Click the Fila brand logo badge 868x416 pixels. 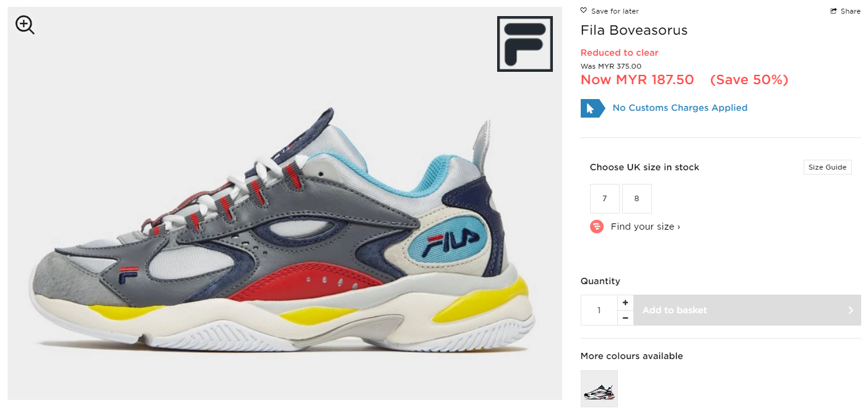pyautogui.click(x=524, y=44)
